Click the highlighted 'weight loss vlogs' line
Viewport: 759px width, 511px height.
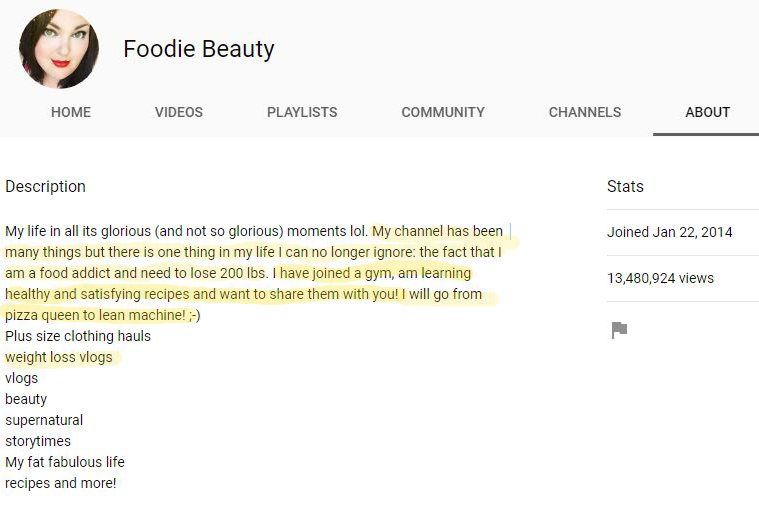coord(59,357)
